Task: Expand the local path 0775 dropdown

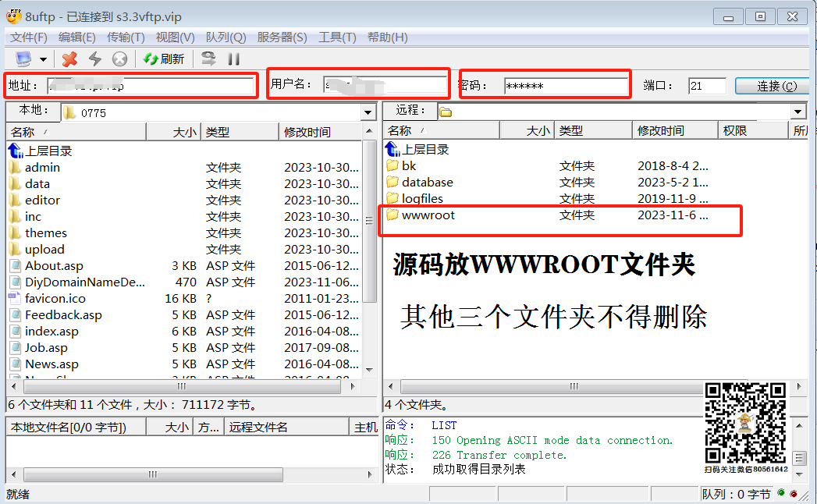Action: tap(368, 113)
